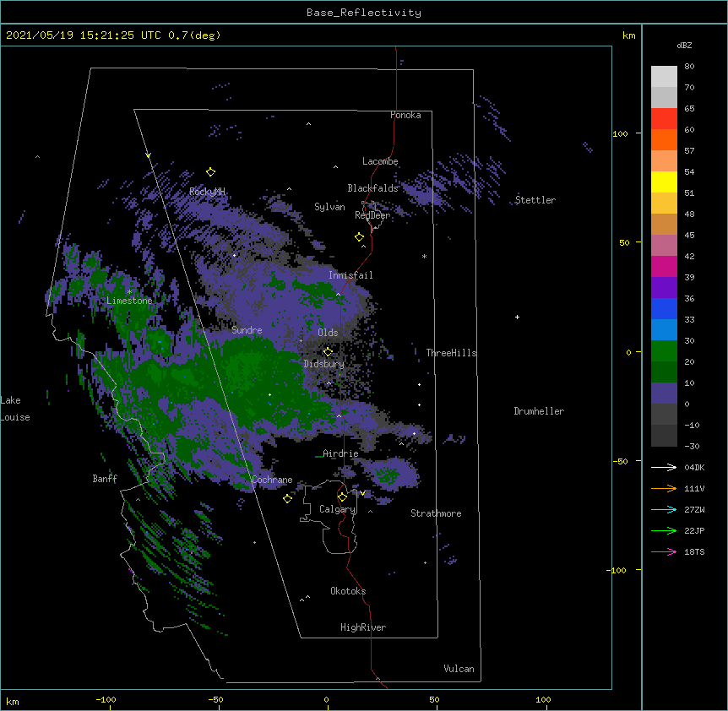
Task: Click the green 20 dBZ color swatch
Action: [664, 351]
